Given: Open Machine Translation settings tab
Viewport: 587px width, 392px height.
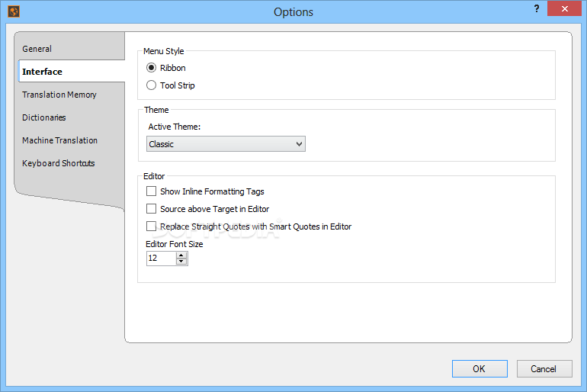Looking at the screenshot, I should click(60, 140).
